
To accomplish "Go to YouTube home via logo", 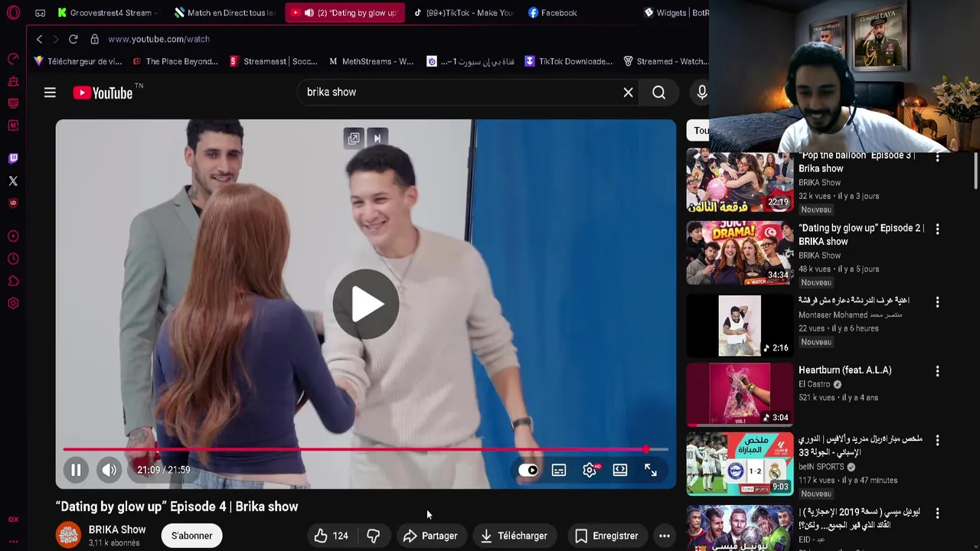I will [x=103, y=93].
